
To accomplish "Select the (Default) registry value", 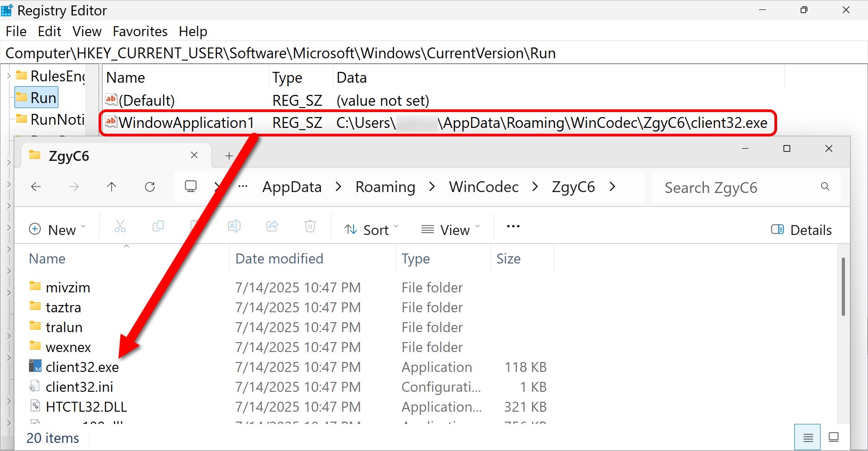I will [x=146, y=100].
